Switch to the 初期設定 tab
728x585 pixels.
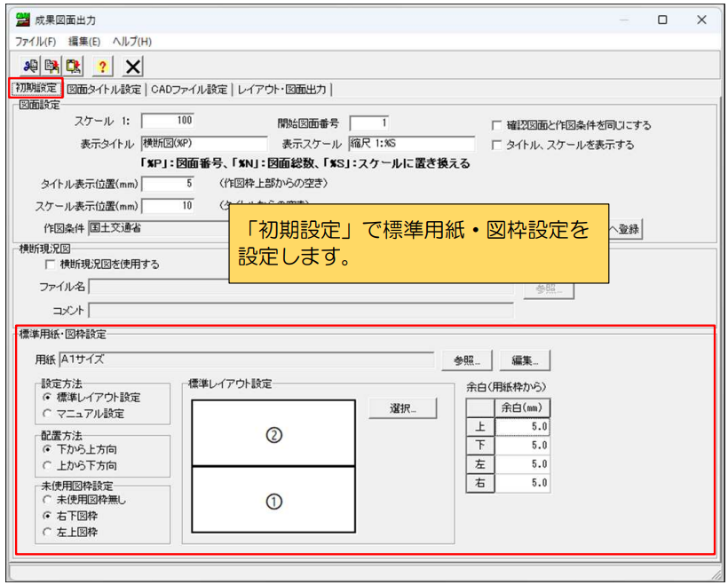pos(36,88)
